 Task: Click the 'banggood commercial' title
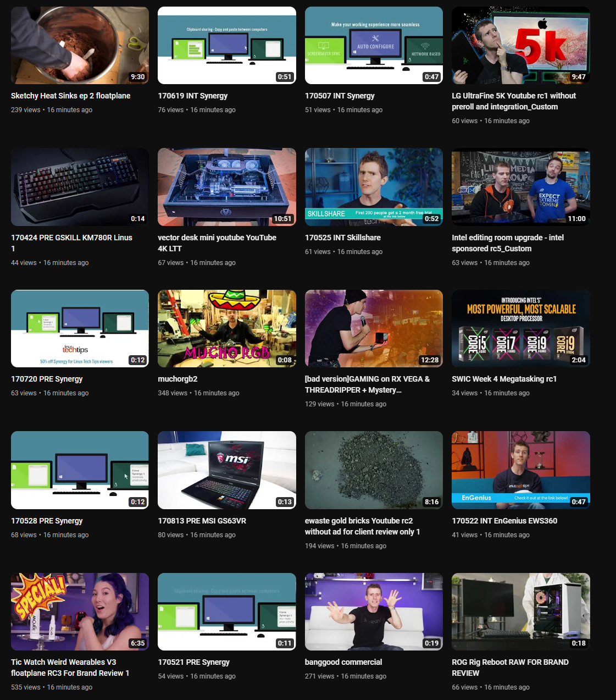[343, 662]
